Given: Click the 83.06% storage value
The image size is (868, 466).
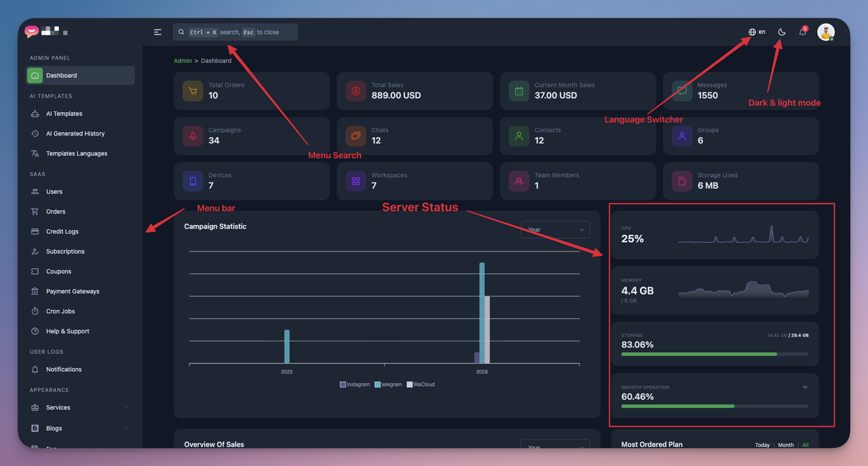Looking at the screenshot, I should point(637,345).
